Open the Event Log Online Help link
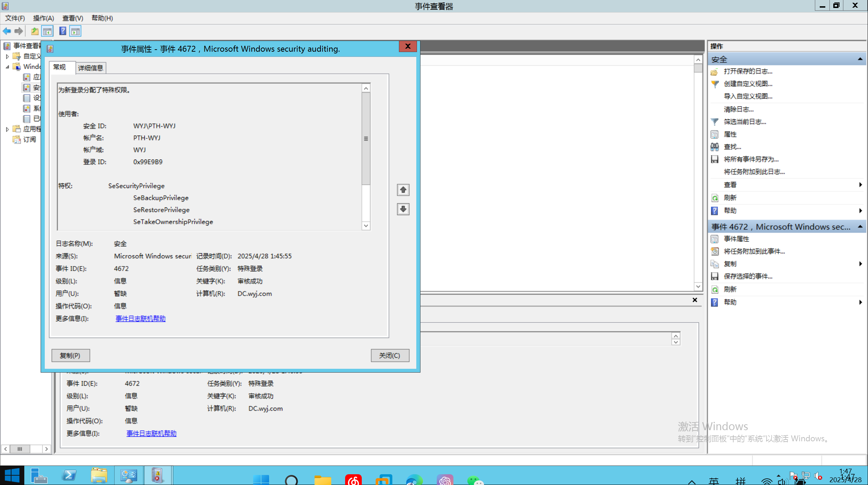868x485 pixels. coord(140,318)
